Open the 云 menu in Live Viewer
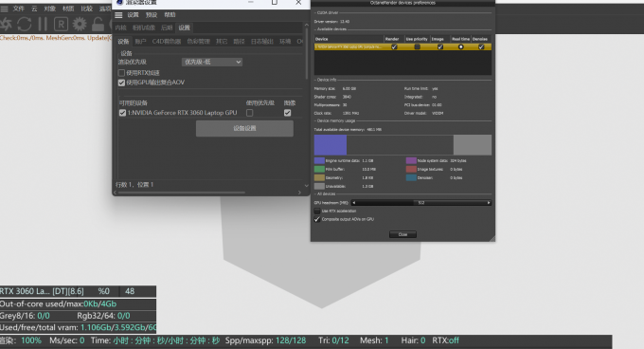644x349 pixels. [x=34, y=9]
